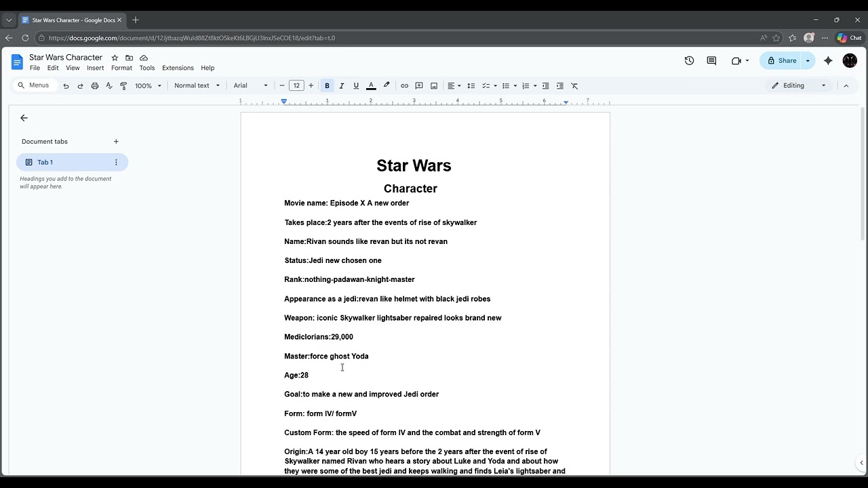Open text alignment dropdown
Image resolution: width=868 pixels, height=488 pixels.
pos(454,86)
